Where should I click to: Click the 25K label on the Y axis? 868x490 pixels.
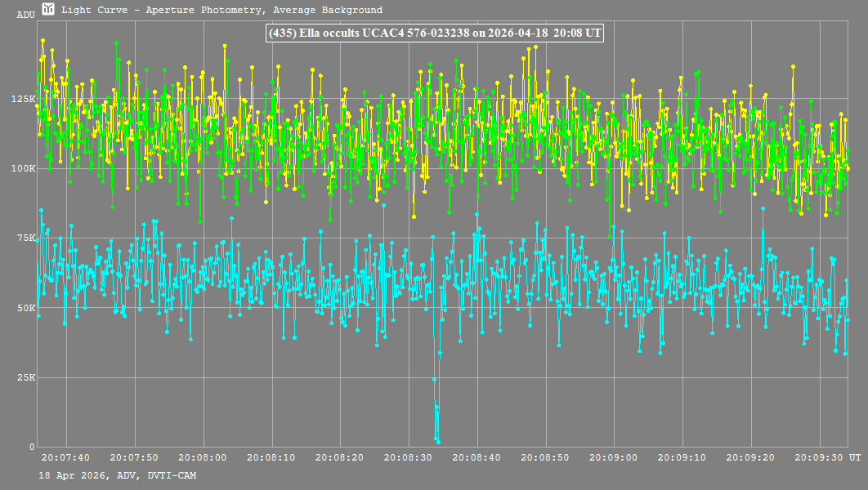pyautogui.click(x=25, y=377)
